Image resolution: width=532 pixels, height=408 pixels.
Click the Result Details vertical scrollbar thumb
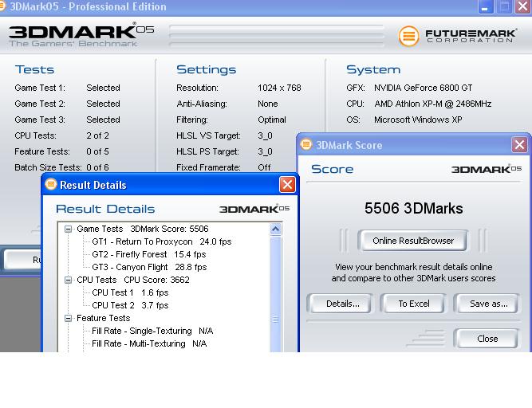[x=275, y=295]
